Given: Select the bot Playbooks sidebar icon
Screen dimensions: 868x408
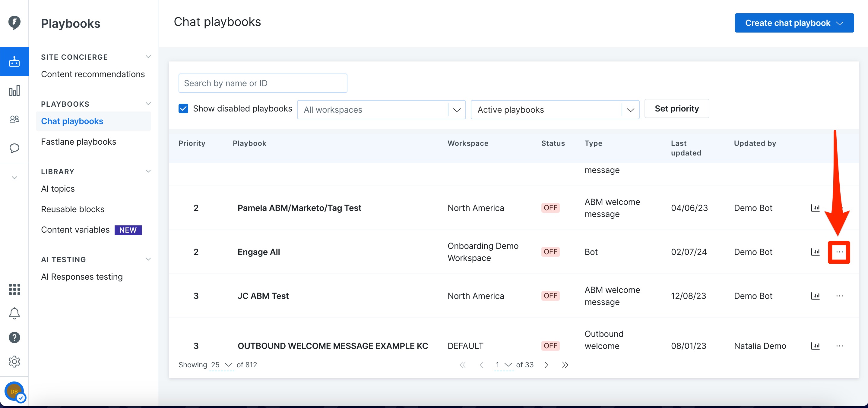Looking at the screenshot, I should point(14,61).
